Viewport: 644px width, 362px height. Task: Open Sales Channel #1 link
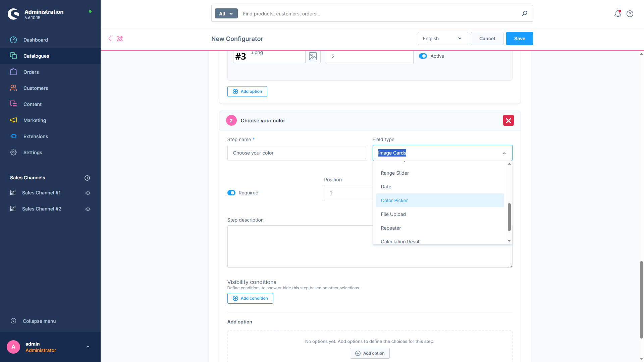click(41, 193)
